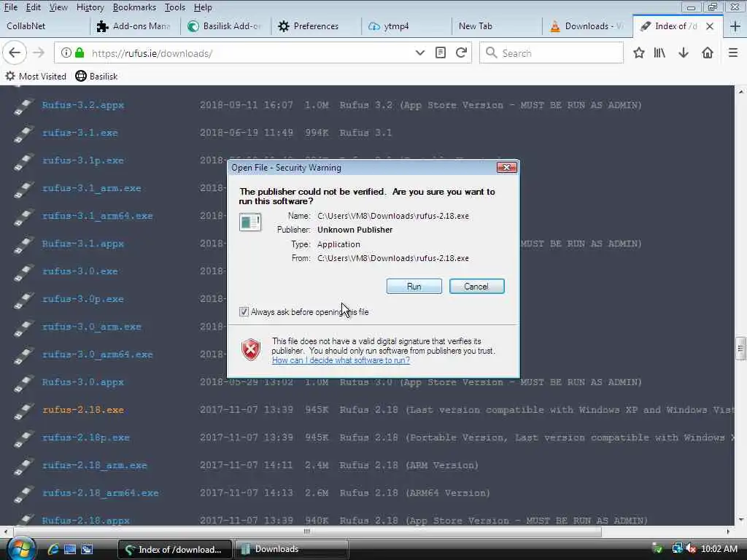Click USB icon beside rufus-3.0_arm.exe
Screen dimensions: 747x560
click(24, 327)
